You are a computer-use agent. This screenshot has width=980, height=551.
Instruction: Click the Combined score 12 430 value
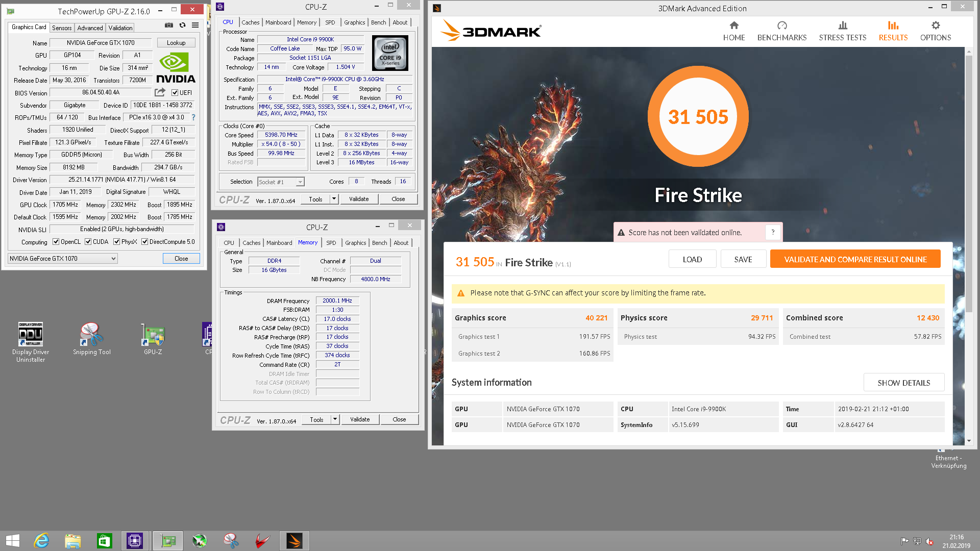[x=928, y=318]
